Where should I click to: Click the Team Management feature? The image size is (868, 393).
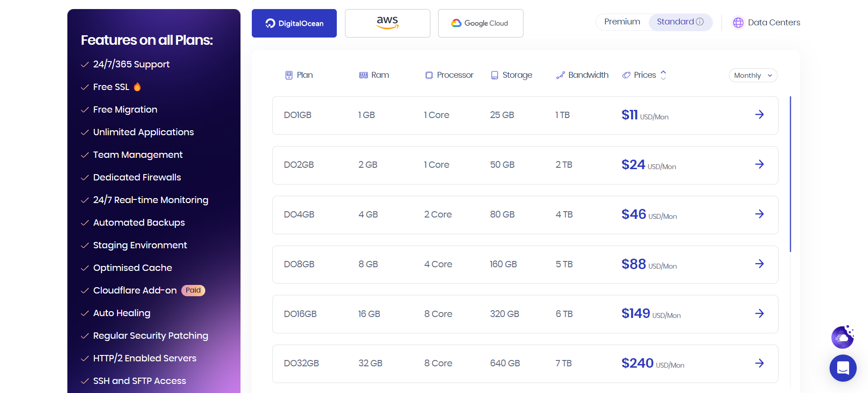tap(138, 155)
